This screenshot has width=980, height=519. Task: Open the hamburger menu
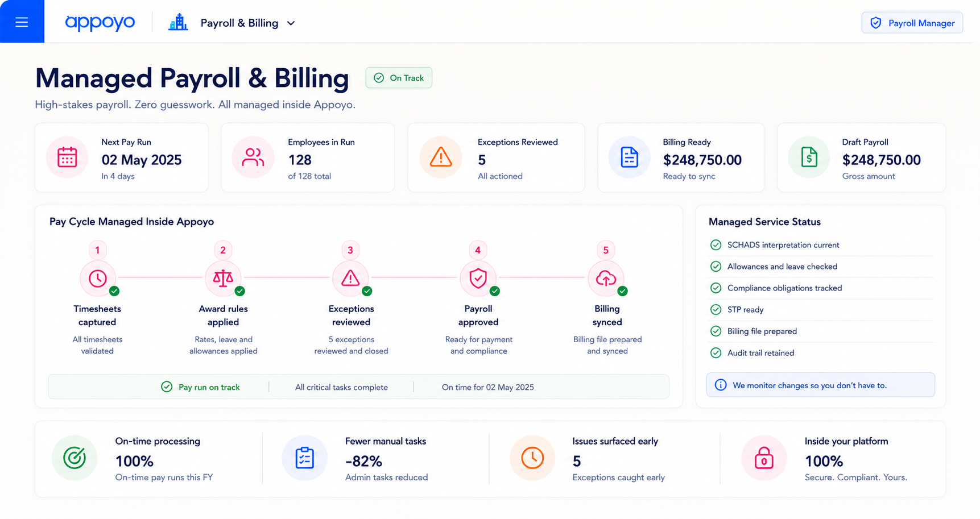coord(22,22)
